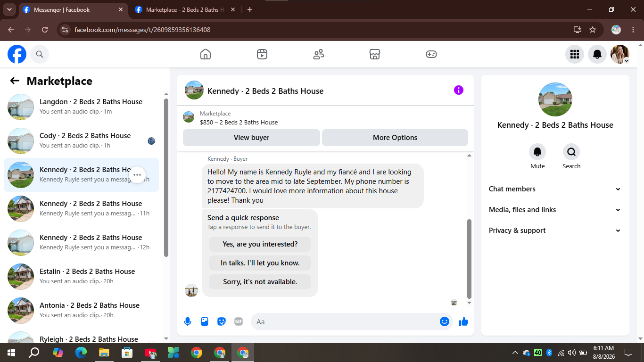
Task: Open a new browser tab
Action: 250,9
